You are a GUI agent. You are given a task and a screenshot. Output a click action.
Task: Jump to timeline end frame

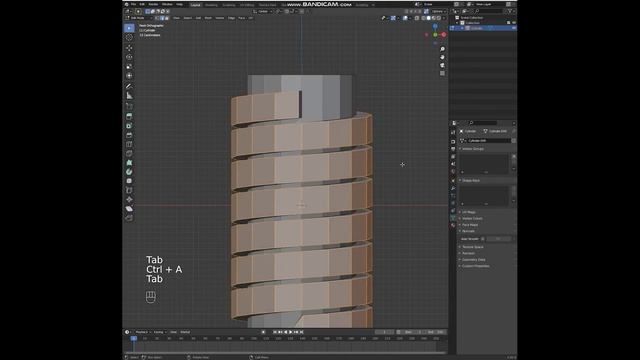tap(302, 332)
